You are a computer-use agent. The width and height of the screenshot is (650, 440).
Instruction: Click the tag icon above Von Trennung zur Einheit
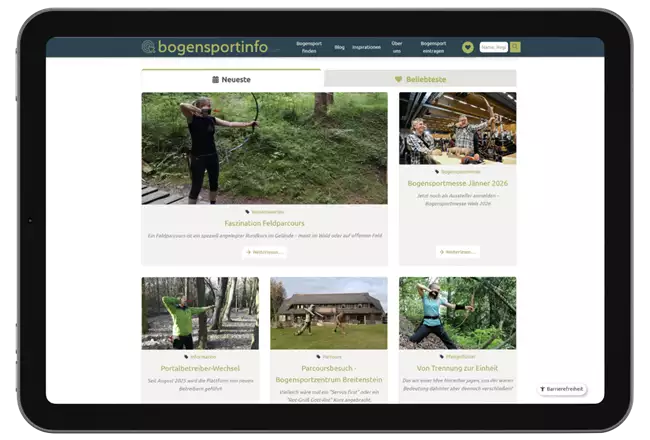441,357
